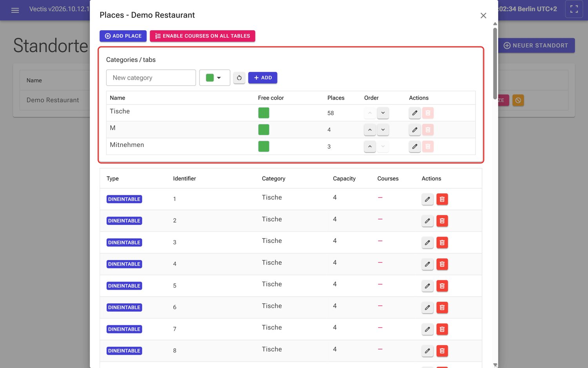Edit the Mitnehmen category
The width and height of the screenshot is (588, 368).
[x=415, y=146]
